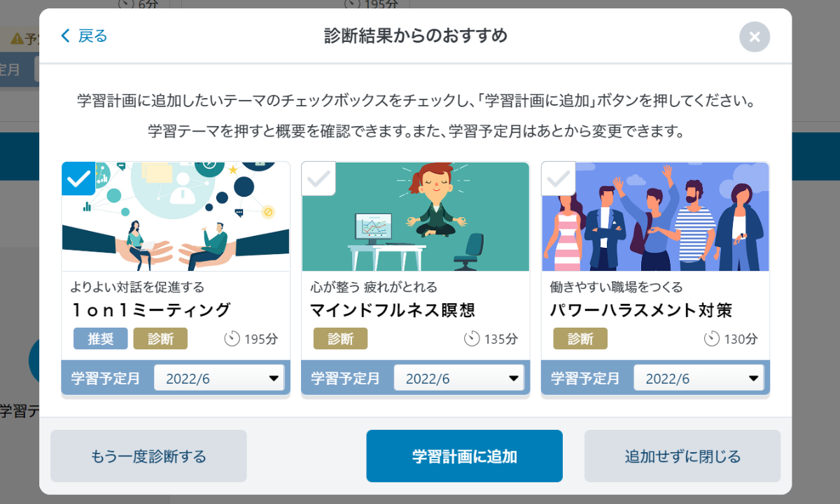Open 学習予定月 dropdown for マインドフルネス瞑想
The image size is (840, 504).
(x=459, y=378)
